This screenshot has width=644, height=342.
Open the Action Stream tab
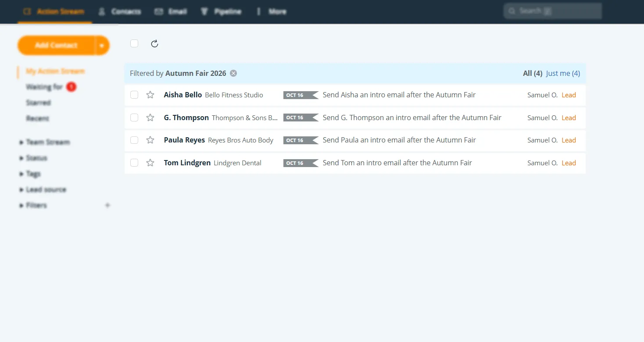pyautogui.click(x=54, y=11)
